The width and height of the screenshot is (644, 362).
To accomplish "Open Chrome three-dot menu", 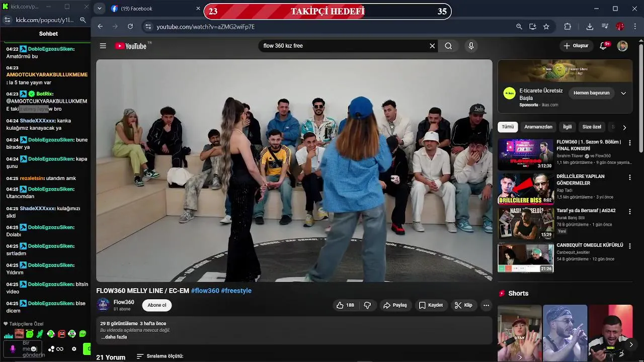I will (635, 27).
